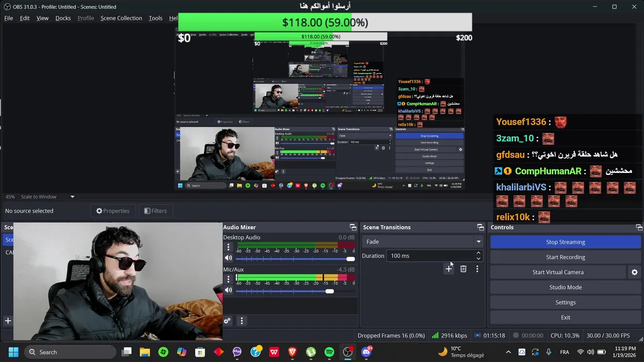
Task: Click the streaming timer icon in status bar
Action: [x=478, y=335]
